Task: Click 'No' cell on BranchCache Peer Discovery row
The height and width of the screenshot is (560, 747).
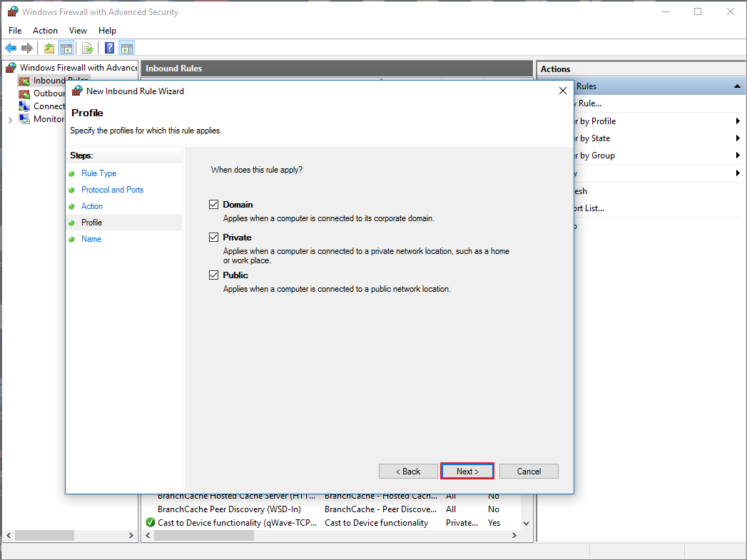Action: pyautogui.click(x=494, y=509)
